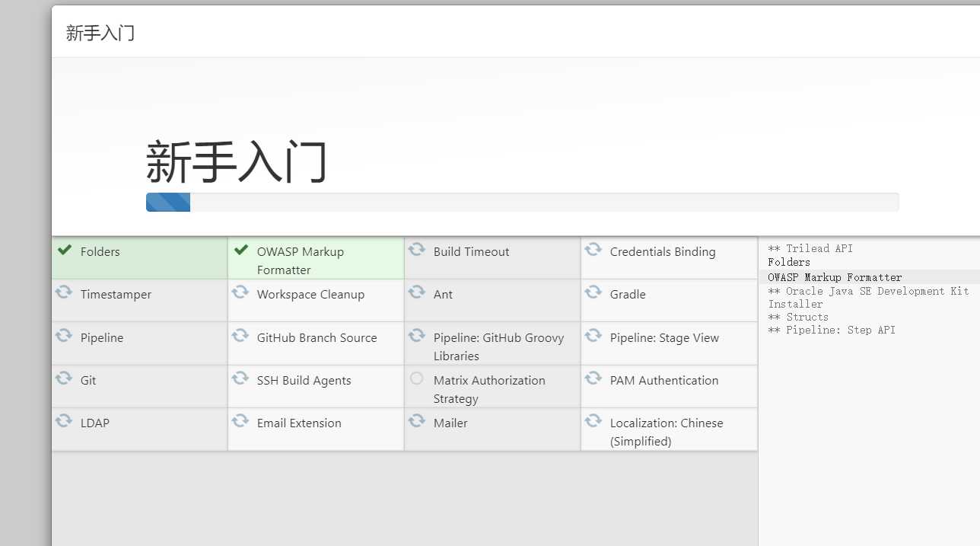
Task: Select the Timestamper plugin text
Action: pos(116,295)
